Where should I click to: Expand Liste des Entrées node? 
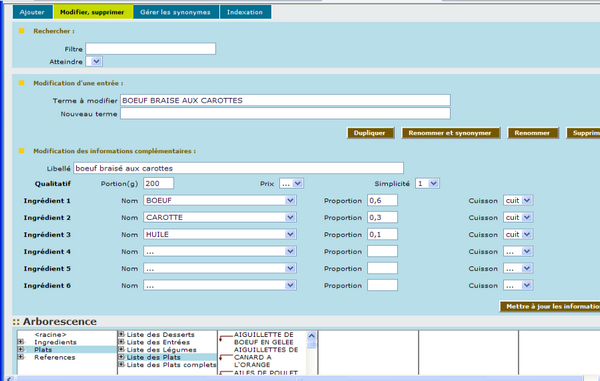121,342
